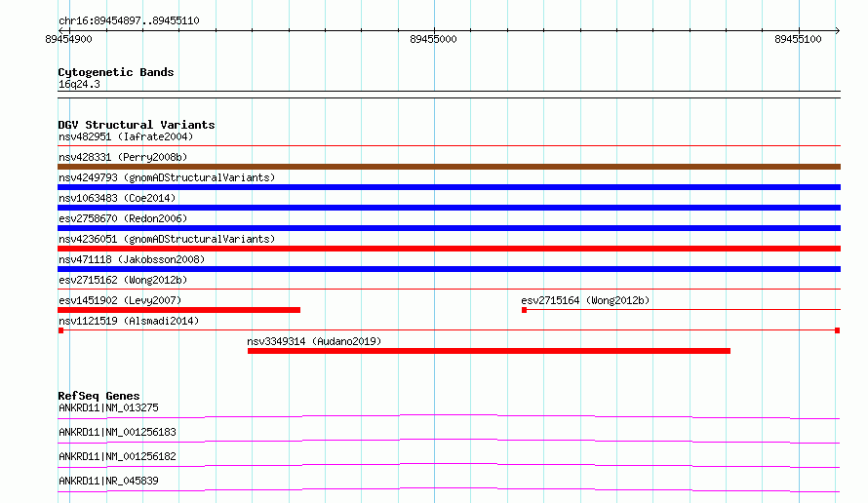Select variant esv1451902 (Levy2007) label
868x503 pixels.
coord(120,300)
